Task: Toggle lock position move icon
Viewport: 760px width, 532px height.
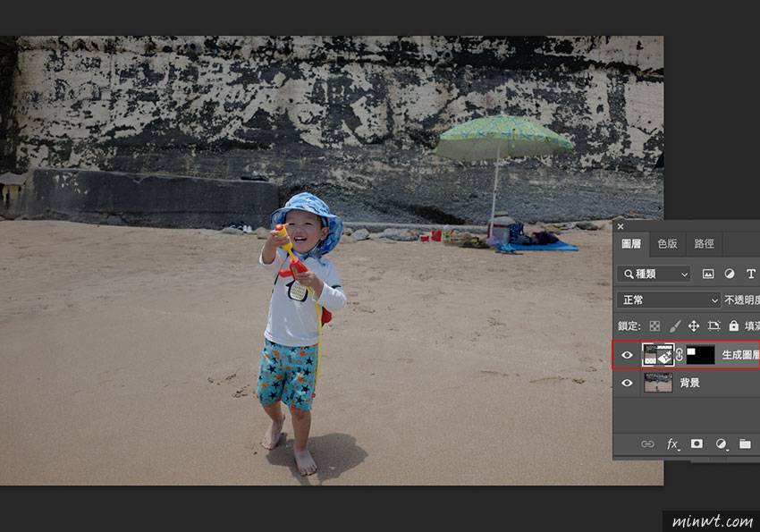Action: point(694,326)
